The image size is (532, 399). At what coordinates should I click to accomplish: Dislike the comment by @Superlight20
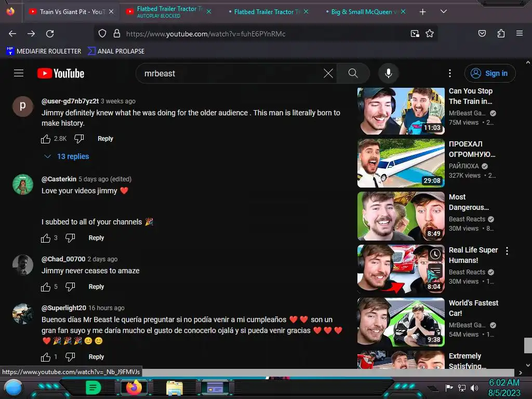[x=70, y=357]
